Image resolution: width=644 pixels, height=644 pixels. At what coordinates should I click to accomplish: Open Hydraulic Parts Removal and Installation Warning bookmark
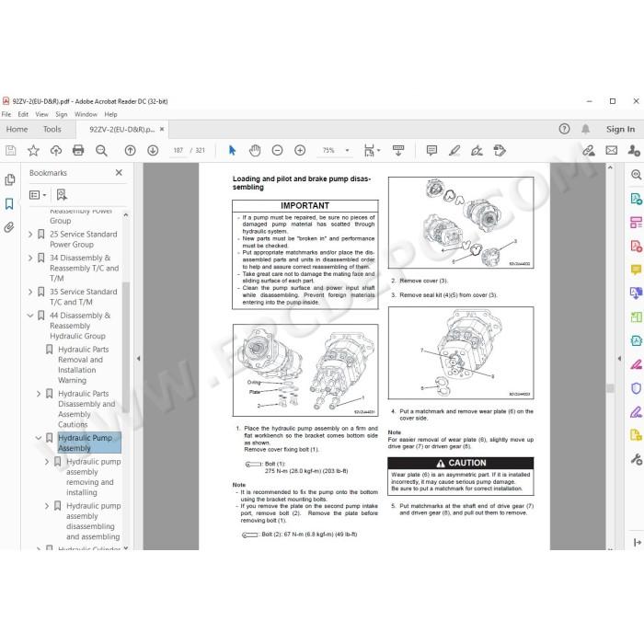pos(84,364)
